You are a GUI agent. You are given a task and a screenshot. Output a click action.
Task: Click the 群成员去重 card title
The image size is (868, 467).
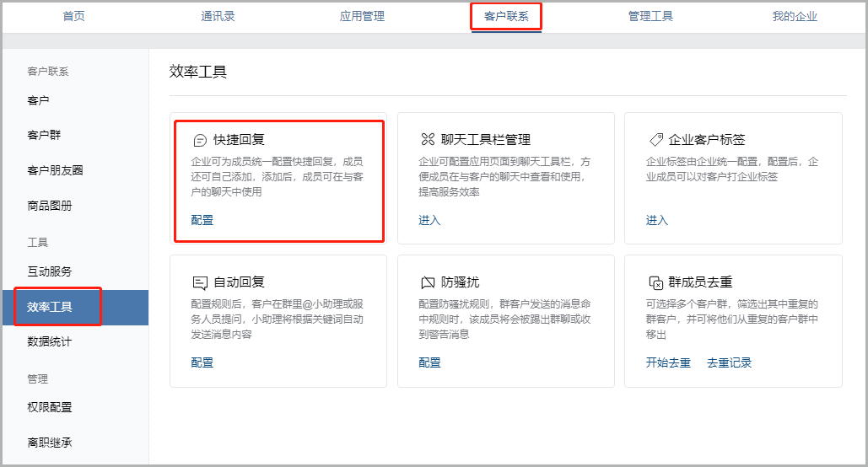coord(700,282)
